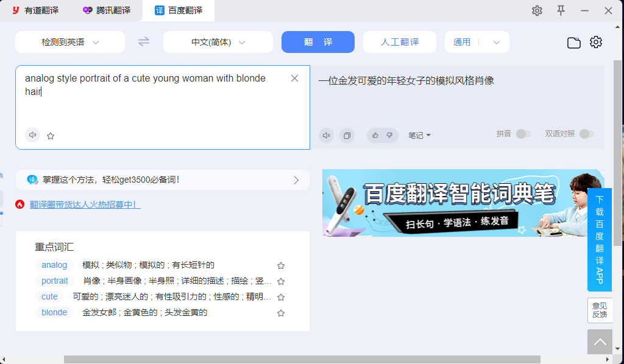Star the word 'portrait'
Screen dimensions: 624x364
click(x=281, y=281)
